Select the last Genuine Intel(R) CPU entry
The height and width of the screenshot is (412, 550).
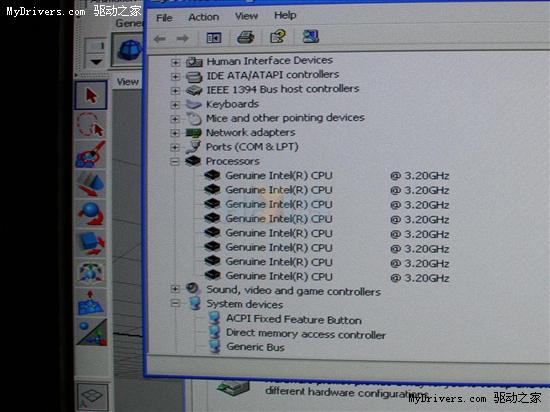coord(337,277)
